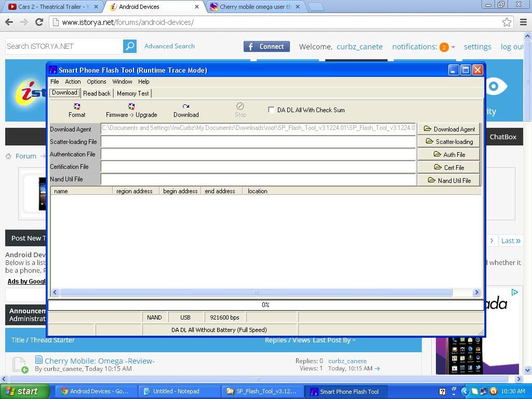Click the Download Agent path field
Screen dimensions: 532x399
258,129
